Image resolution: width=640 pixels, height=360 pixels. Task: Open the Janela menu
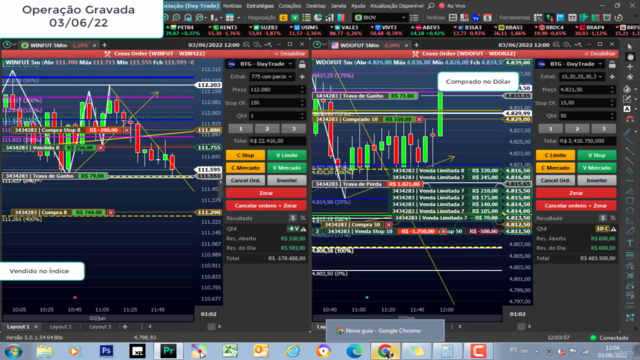point(338,6)
